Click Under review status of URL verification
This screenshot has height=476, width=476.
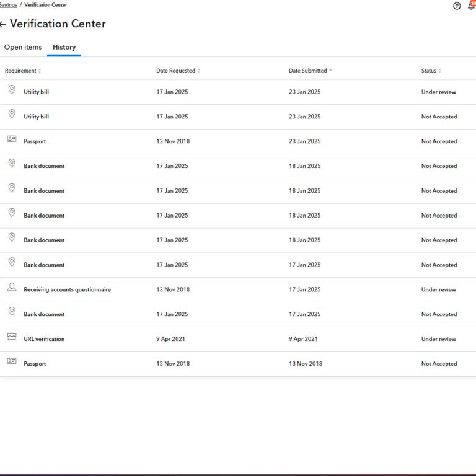438,339
